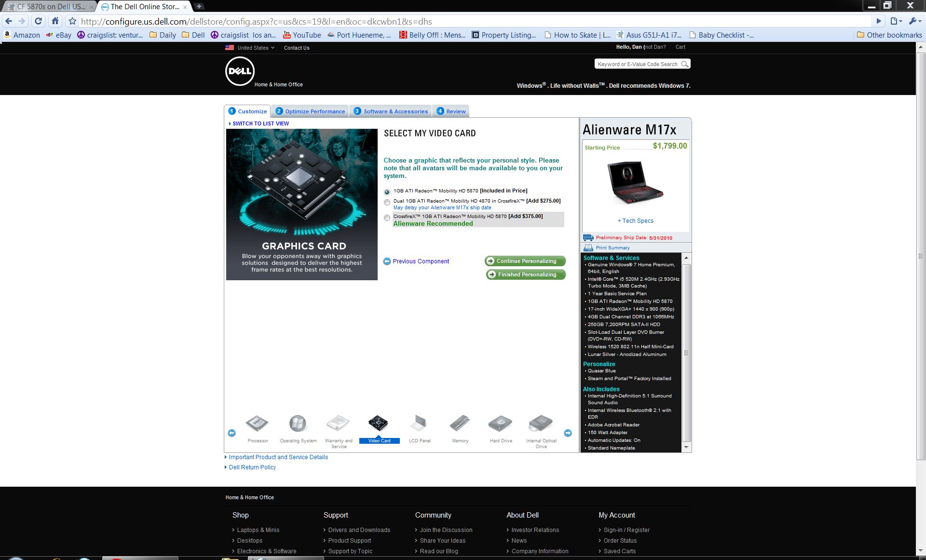The width and height of the screenshot is (926, 560).
Task: Open the YouTube bookmark
Action: click(302, 35)
